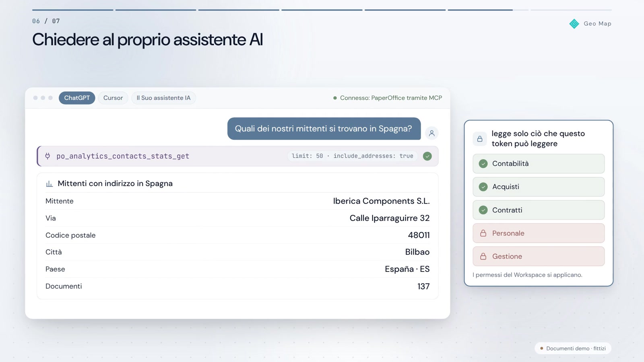The height and width of the screenshot is (362, 644).
Task: Click the Codice postale label
Action: coord(70,235)
